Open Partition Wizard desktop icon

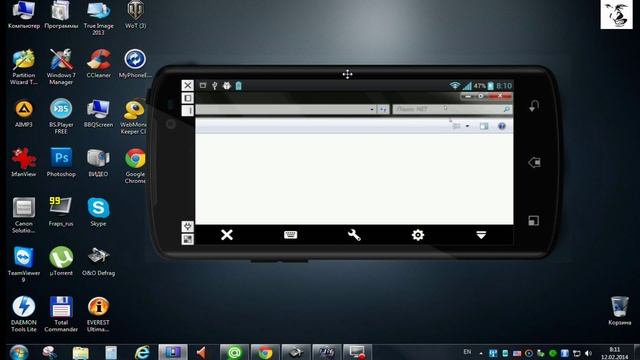tap(24, 67)
